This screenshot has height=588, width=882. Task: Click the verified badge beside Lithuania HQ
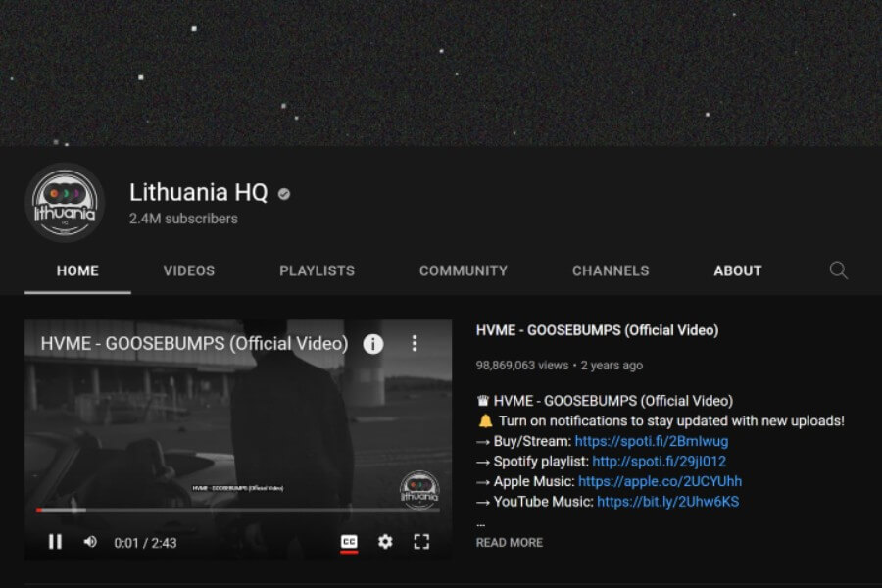click(x=284, y=194)
